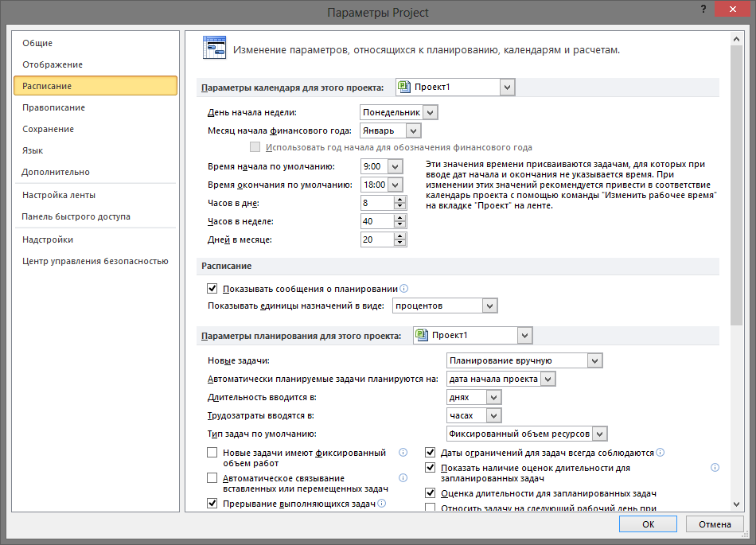This screenshot has width=756, height=545.
Task: Select 'Язык' category
Action: (x=95, y=150)
